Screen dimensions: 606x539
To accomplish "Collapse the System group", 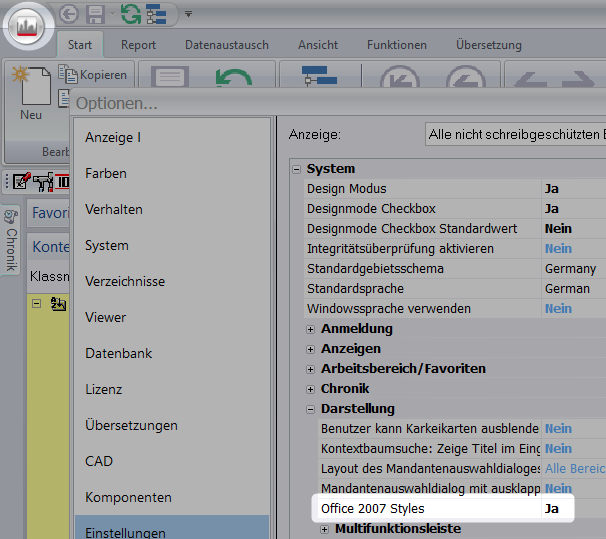I will tap(296, 169).
